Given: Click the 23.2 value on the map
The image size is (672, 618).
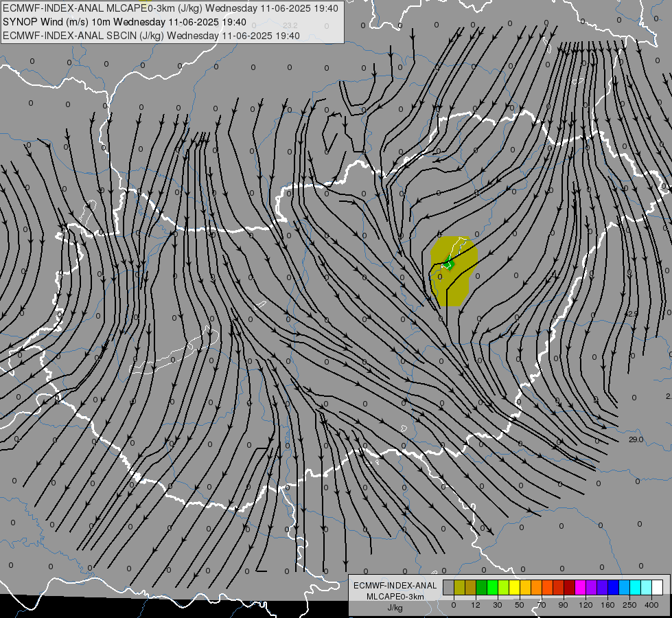Looking at the screenshot, I should pyautogui.click(x=290, y=25).
